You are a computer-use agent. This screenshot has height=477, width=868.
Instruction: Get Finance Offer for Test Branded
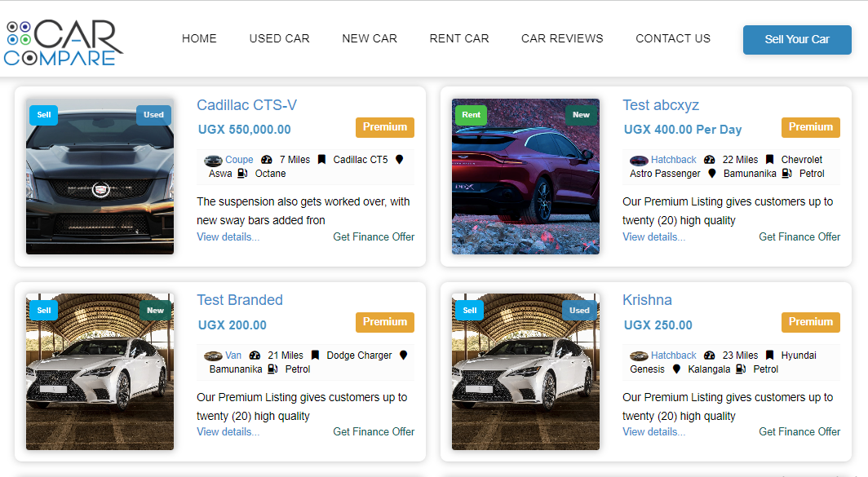(x=374, y=431)
